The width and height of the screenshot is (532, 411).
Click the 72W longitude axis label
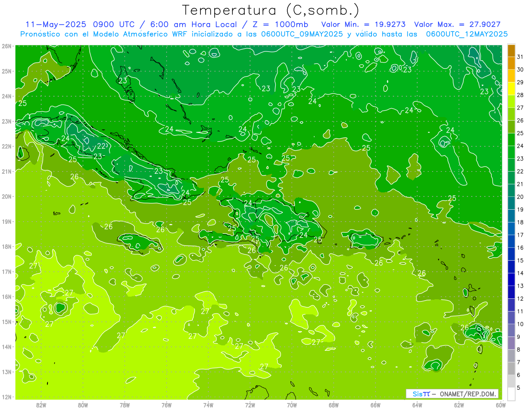click(250, 405)
